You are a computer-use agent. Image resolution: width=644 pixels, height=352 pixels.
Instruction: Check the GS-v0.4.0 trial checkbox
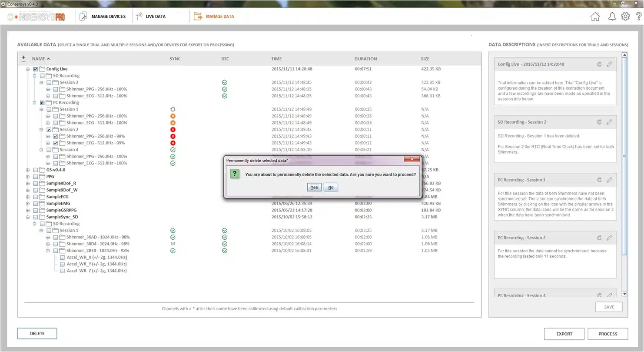click(x=36, y=170)
